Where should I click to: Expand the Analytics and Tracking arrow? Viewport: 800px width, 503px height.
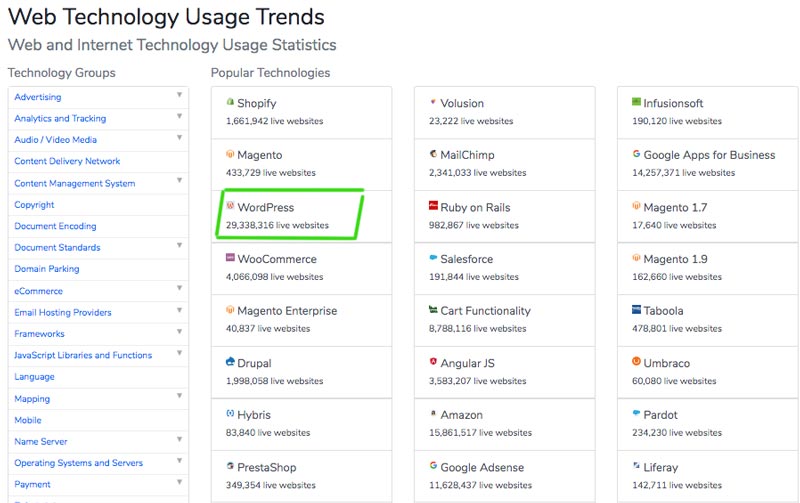click(x=180, y=117)
